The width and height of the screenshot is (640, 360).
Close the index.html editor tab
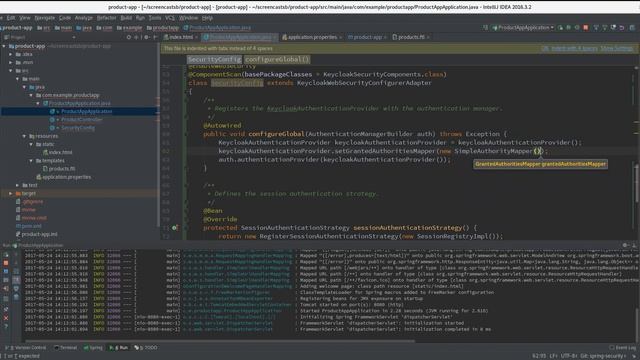[x=196, y=38]
